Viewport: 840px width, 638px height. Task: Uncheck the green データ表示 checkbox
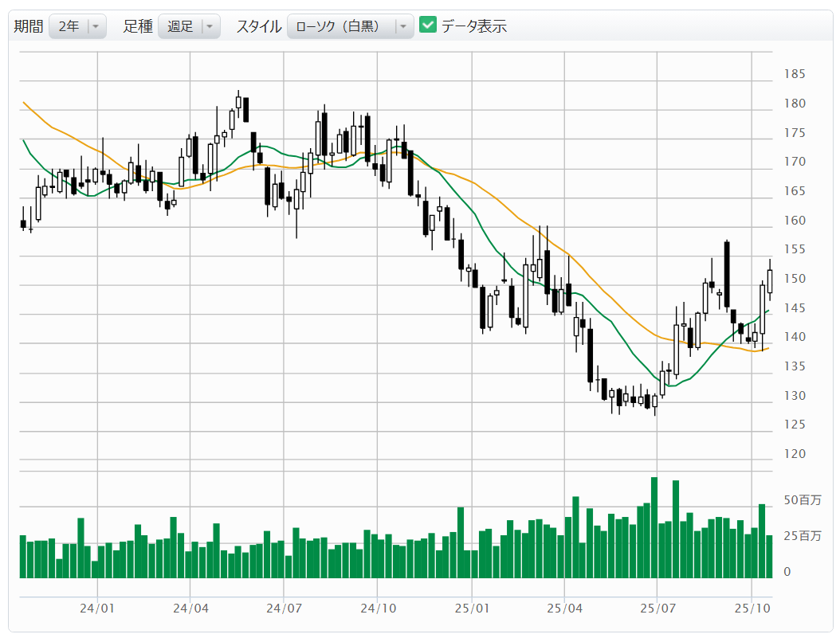(x=428, y=25)
